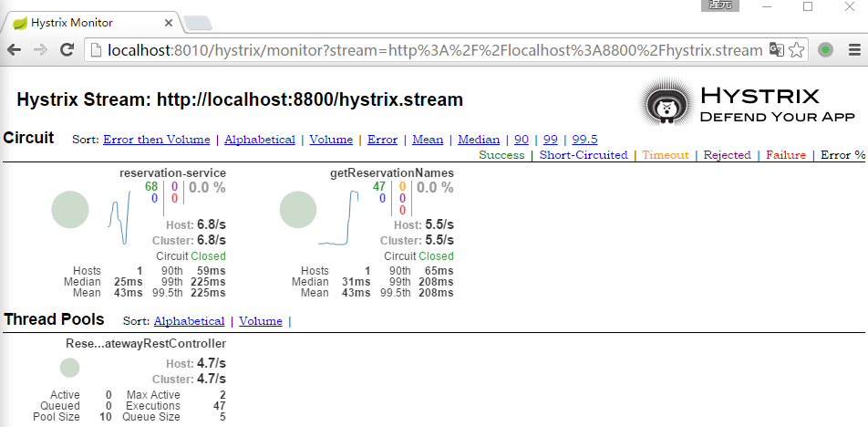Click thread pool small green circle
Screen dimensions: 868x427
(x=69, y=368)
